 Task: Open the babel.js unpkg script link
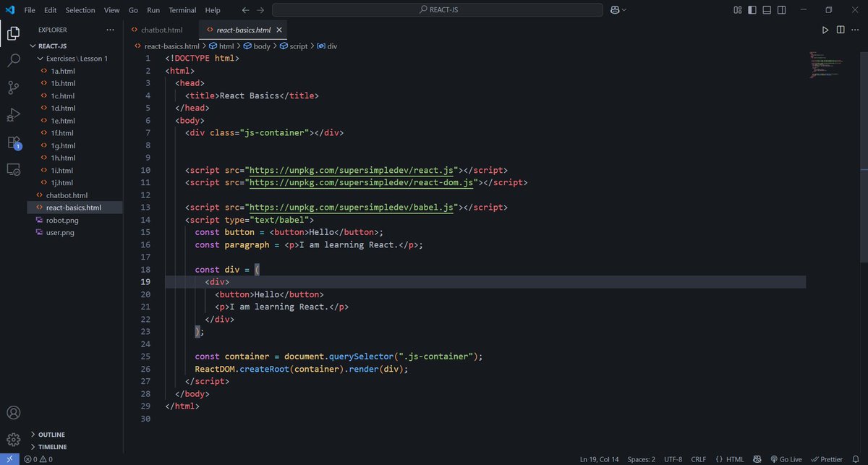[x=352, y=208]
